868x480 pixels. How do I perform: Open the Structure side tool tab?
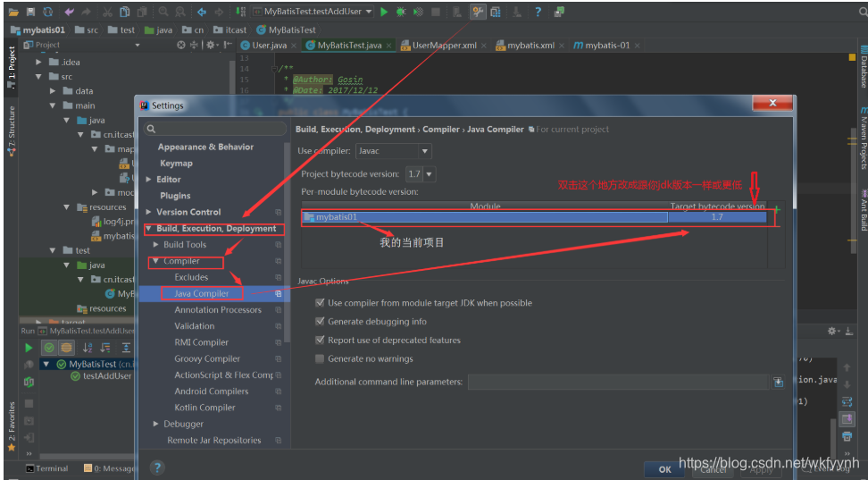pos(12,131)
